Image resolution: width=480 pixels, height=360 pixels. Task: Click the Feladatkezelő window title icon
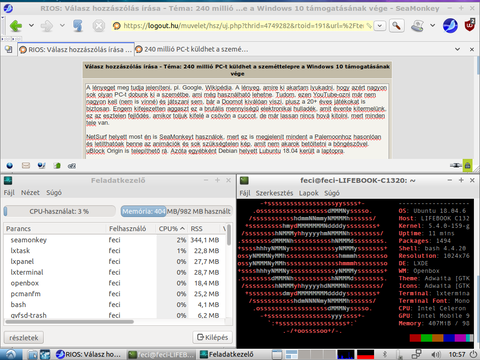pyautogui.click(x=8, y=180)
